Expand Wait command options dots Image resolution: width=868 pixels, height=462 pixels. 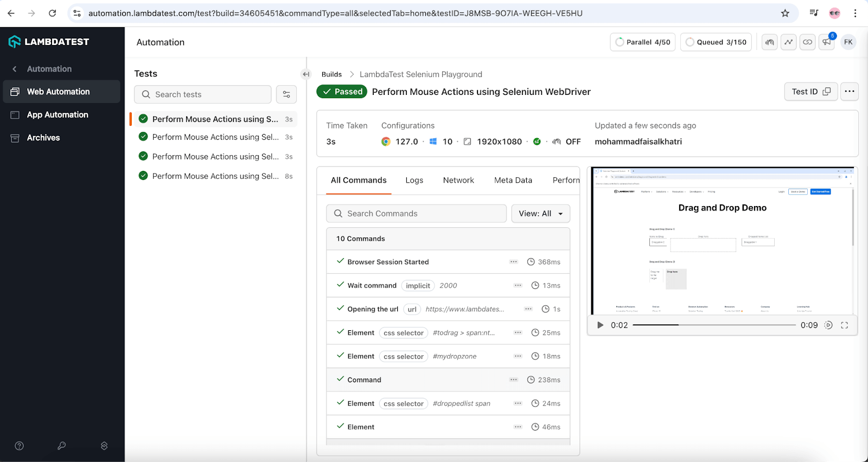tap(518, 286)
